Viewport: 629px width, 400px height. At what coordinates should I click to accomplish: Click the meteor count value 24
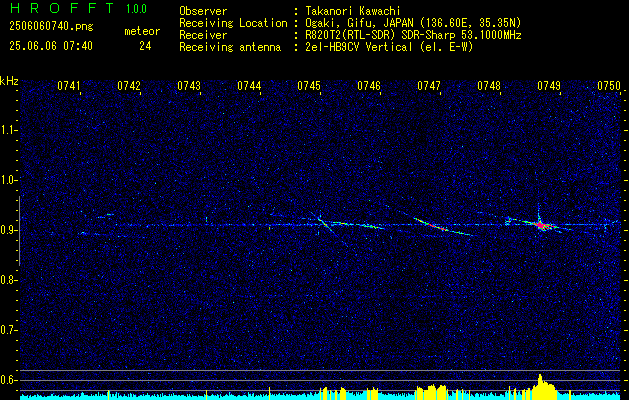145,46
